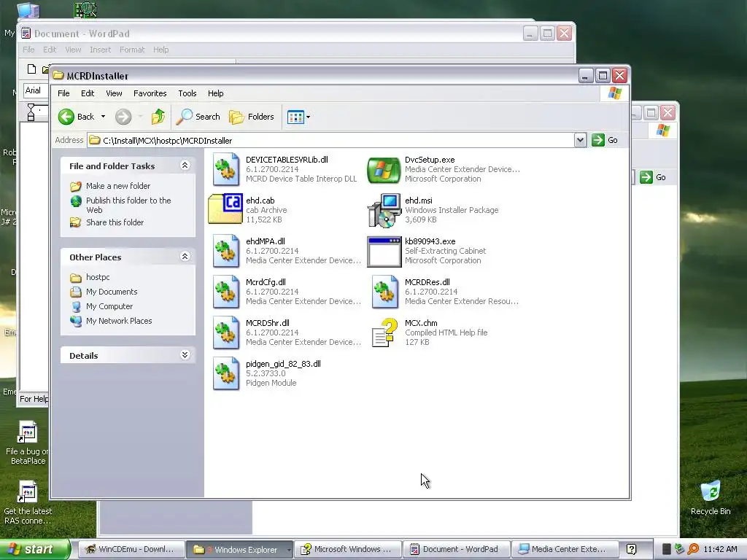Open the View menu in MCRDInstaller
Viewport: 747px width, 560px height.
point(114,93)
